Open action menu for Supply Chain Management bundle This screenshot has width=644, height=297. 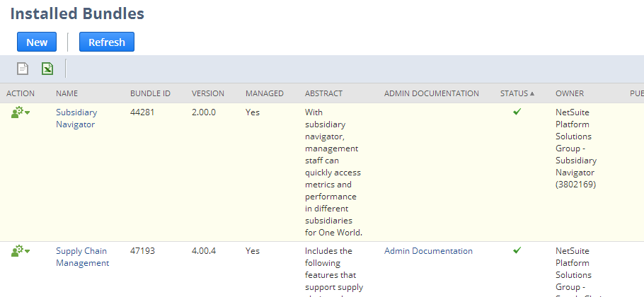pyautogui.click(x=21, y=251)
